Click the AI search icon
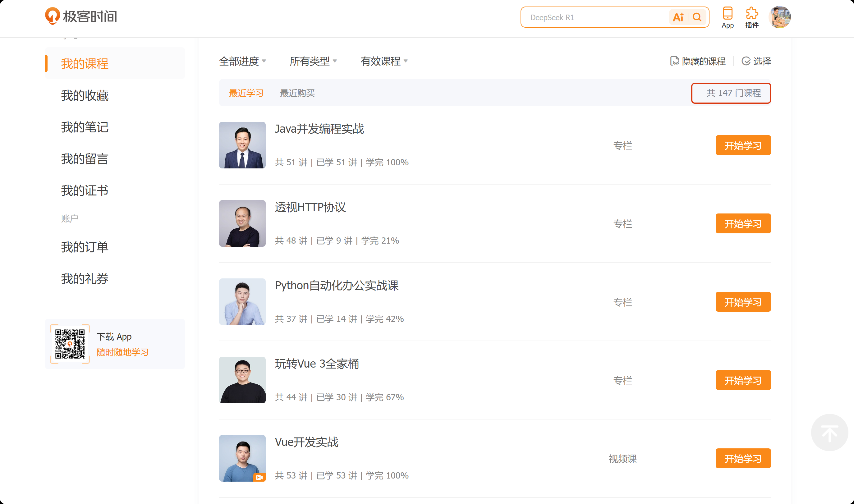This screenshot has width=854, height=504. 678,17
